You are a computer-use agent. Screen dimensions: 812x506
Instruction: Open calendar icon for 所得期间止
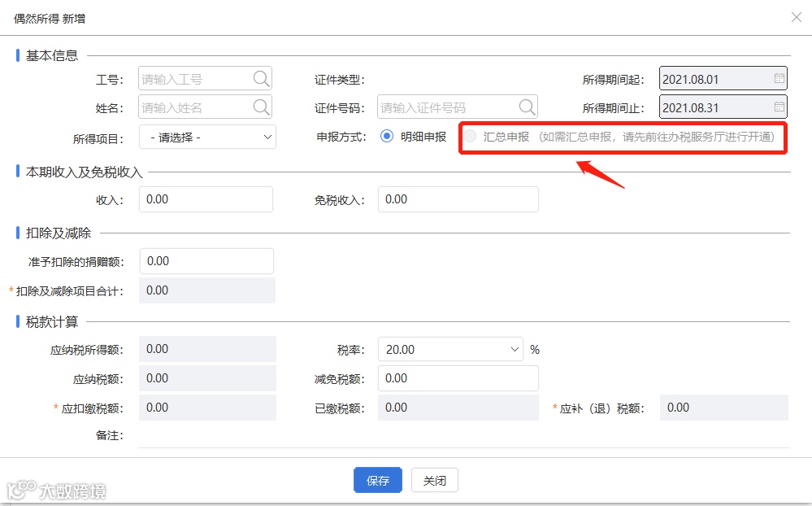click(x=779, y=107)
